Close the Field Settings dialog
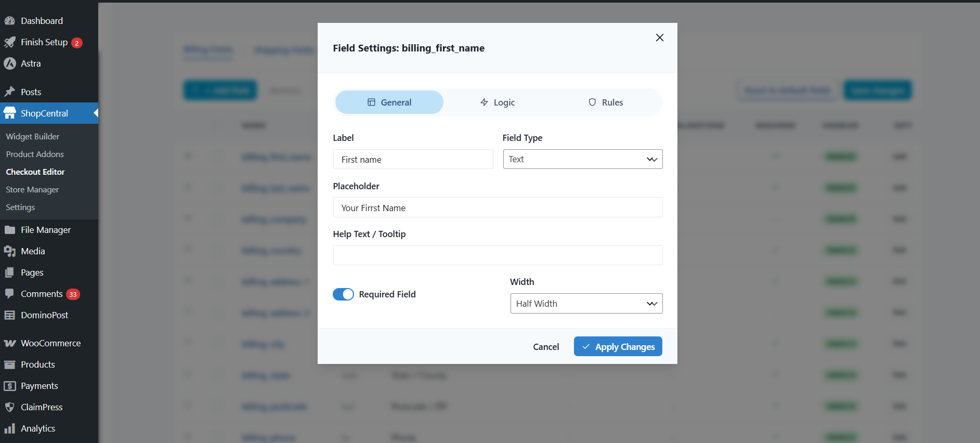 (x=659, y=37)
